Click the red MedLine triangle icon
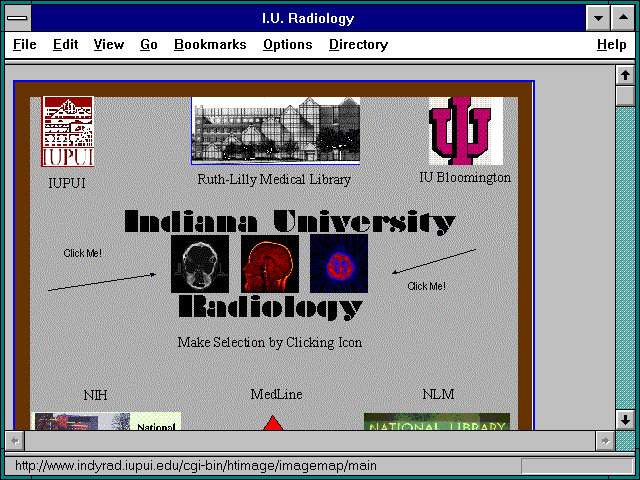 point(273,423)
